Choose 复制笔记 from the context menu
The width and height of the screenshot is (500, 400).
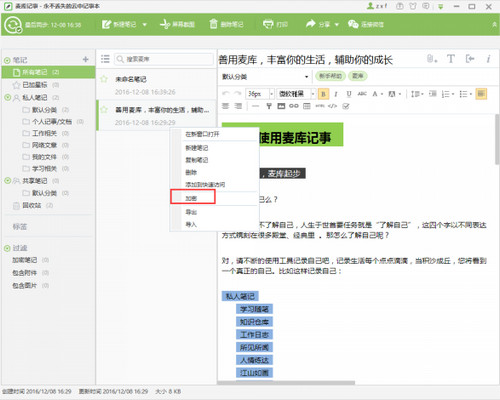[x=197, y=160]
